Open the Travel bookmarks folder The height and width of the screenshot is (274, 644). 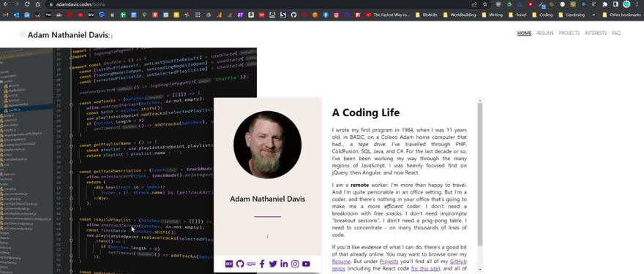517,15
